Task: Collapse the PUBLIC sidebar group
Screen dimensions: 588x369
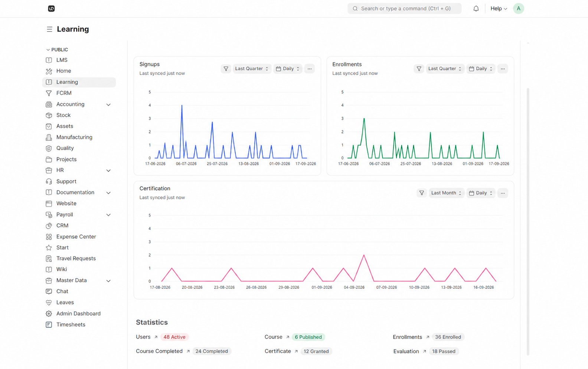Action: click(57, 49)
